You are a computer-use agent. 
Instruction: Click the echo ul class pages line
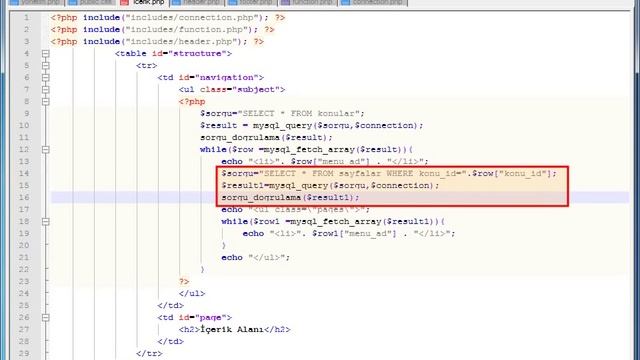[296, 210]
